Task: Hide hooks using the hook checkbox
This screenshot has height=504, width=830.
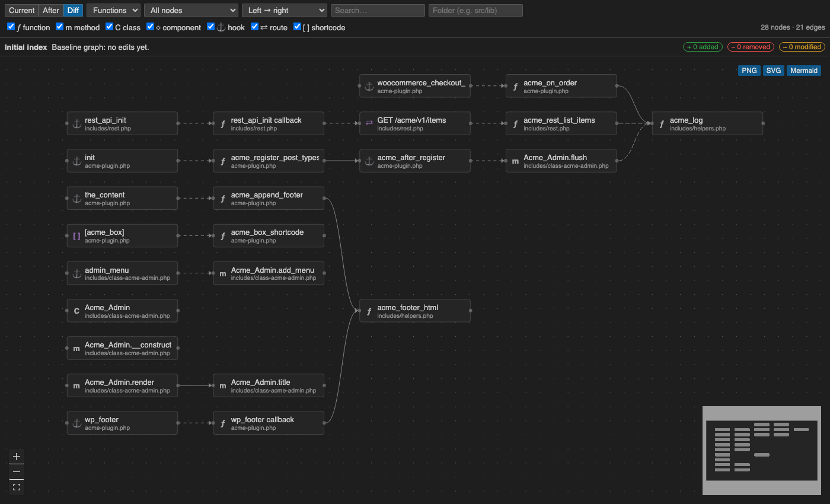Action: [x=210, y=27]
